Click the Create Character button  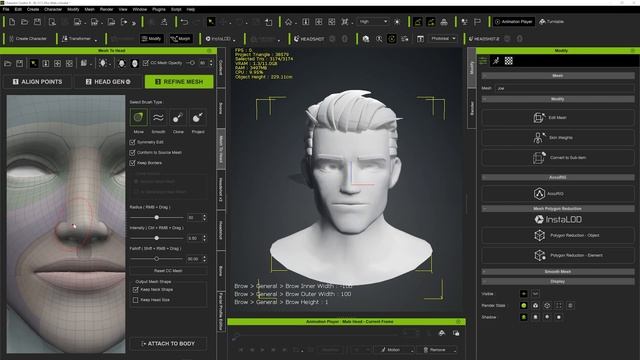click(x=27, y=39)
